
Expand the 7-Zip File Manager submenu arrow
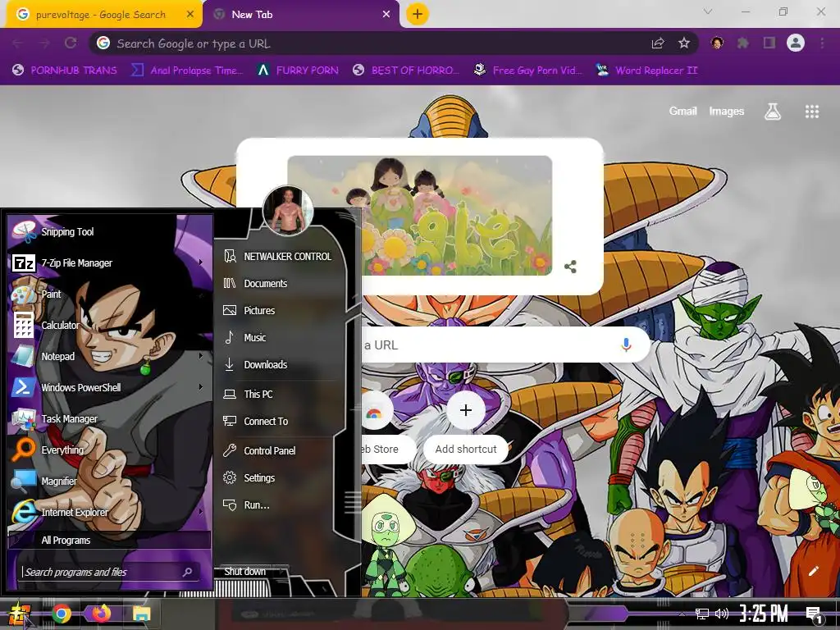pos(201,262)
